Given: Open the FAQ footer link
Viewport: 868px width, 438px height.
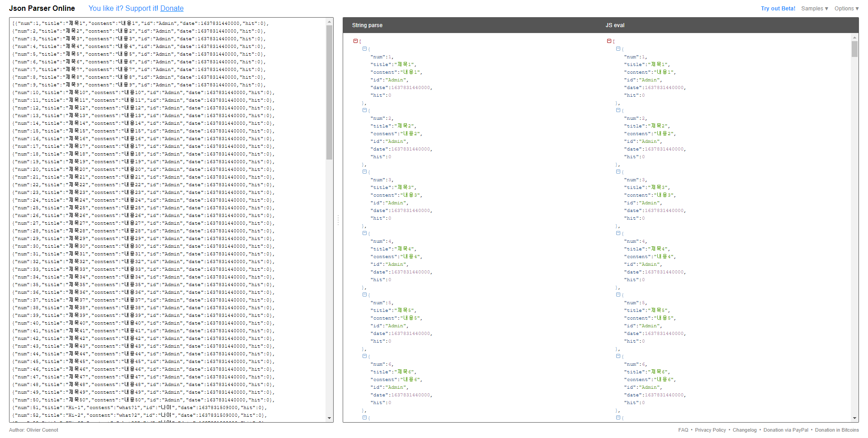Looking at the screenshot, I should (683, 430).
